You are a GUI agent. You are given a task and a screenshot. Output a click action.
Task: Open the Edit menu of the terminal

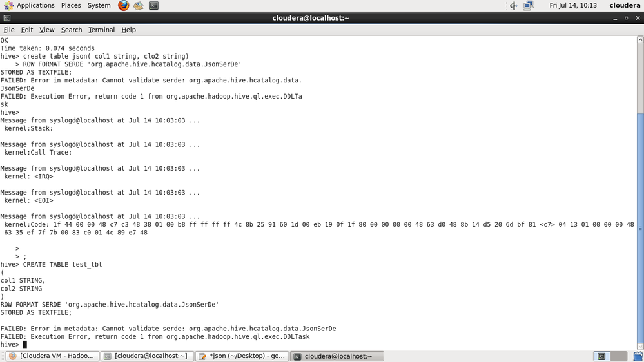27,30
